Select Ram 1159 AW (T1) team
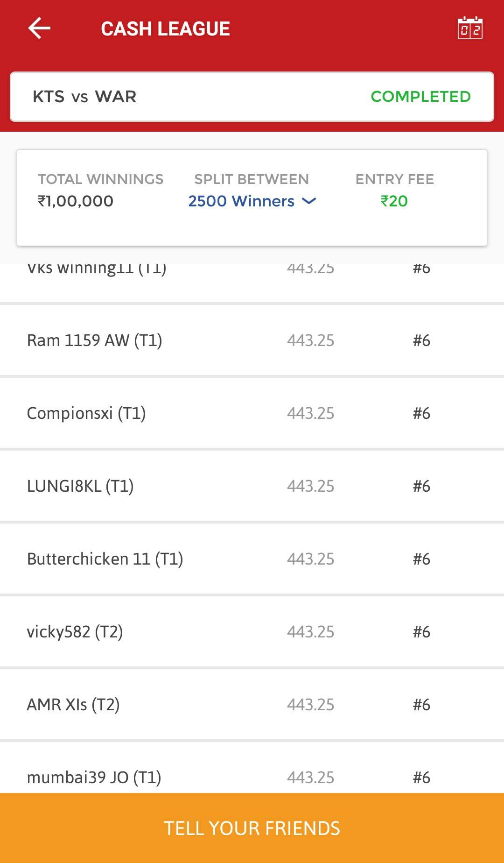504x863 pixels. click(252, 340)
